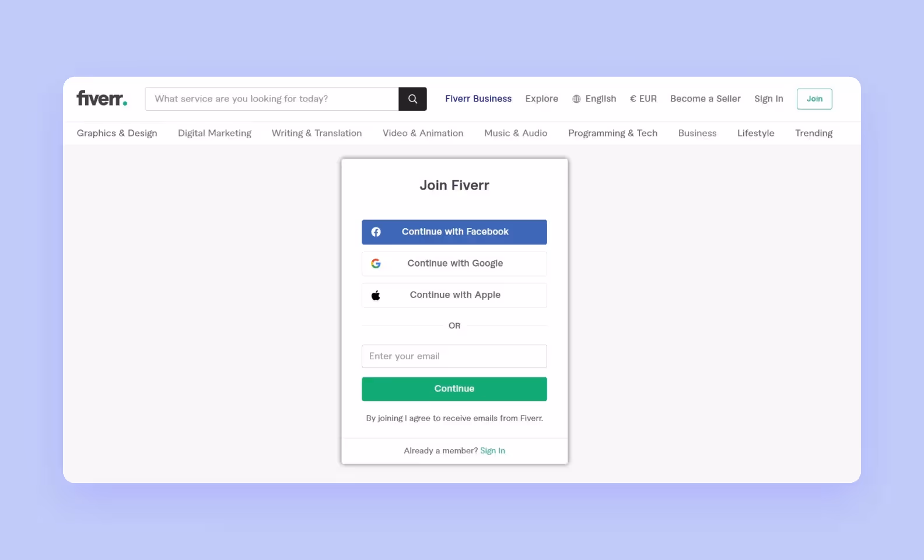Click the Join button in header

click(x=814, y=99)
